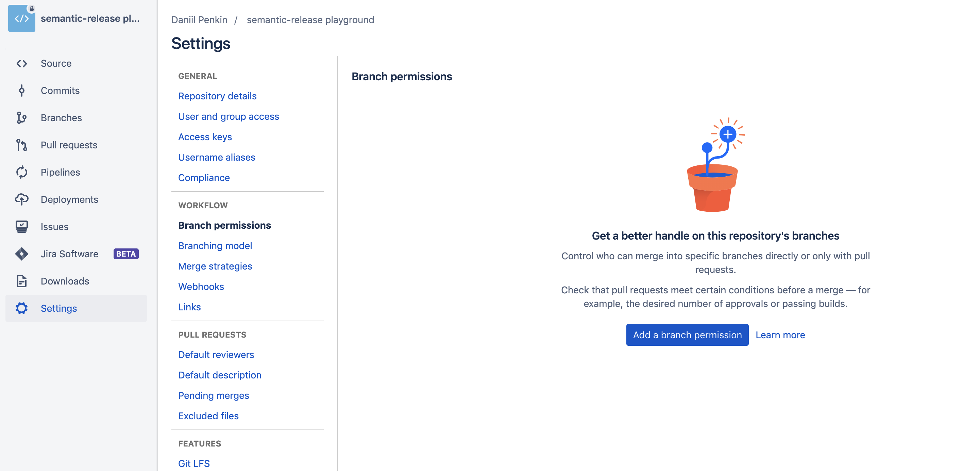The image size is (980, 471).
Task: Click the Deployments cloud upload icon
Action: (x=22, y=199)
